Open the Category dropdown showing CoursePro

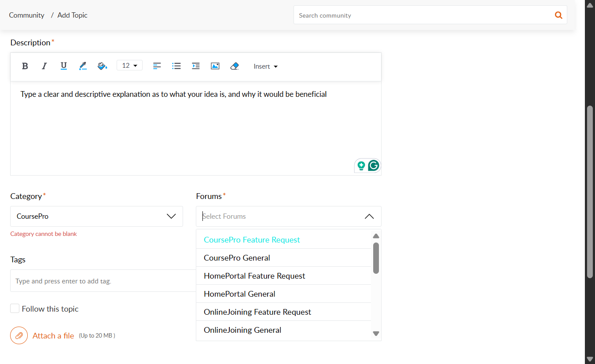[96, 216]
